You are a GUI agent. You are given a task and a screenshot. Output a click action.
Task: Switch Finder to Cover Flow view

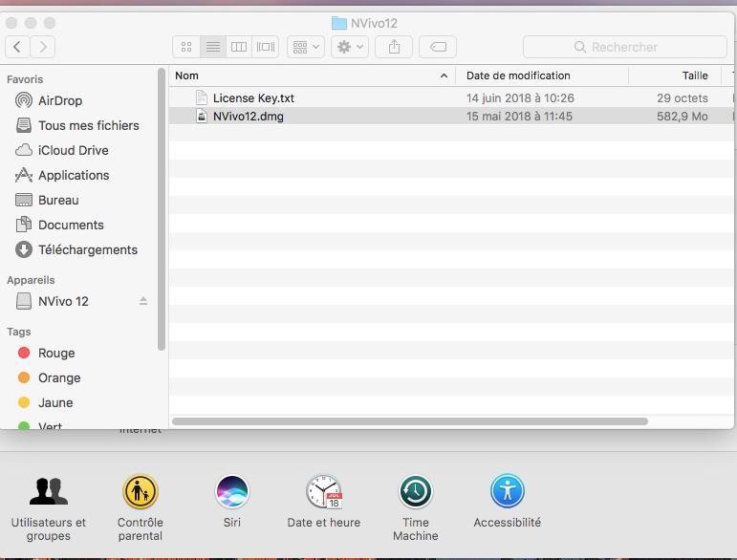[266, 47]
